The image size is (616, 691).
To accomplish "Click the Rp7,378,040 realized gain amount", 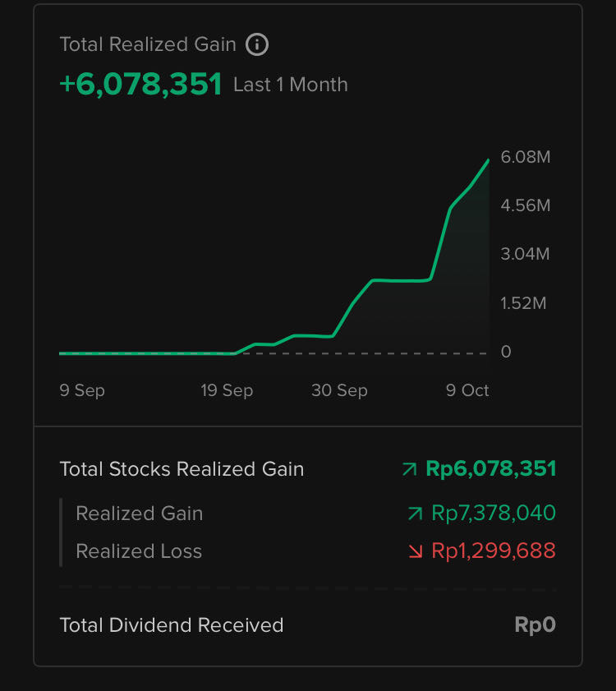I will tap(494, 514).
